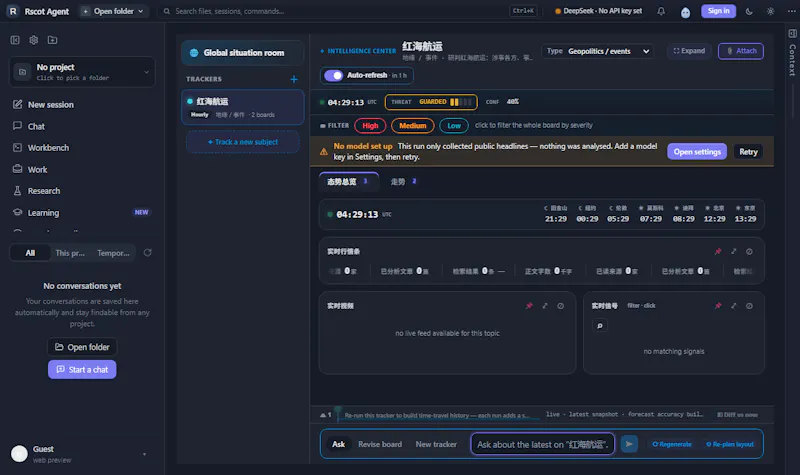This screenshot has width=800, height=475.
Task: Click the Sign in button
Action: (x=718, y=11)
